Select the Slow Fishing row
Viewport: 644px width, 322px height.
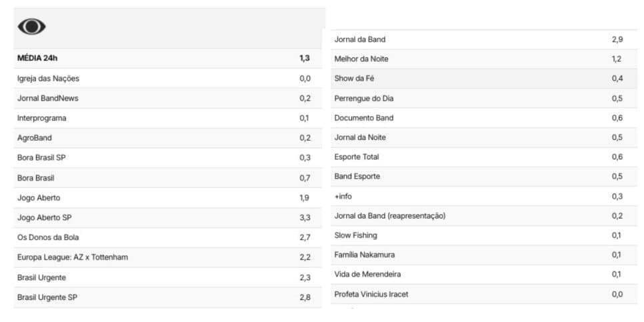[484, 235]
